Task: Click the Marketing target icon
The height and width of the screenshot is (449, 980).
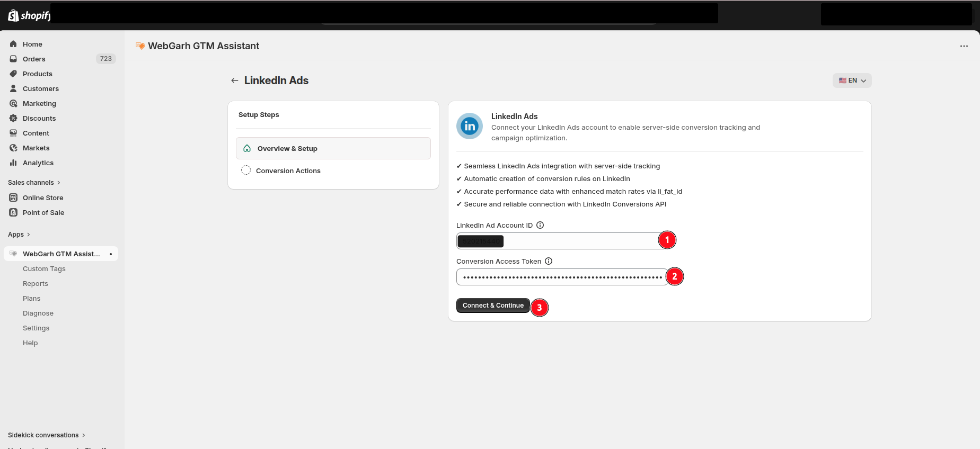Action: click(13, 103)
